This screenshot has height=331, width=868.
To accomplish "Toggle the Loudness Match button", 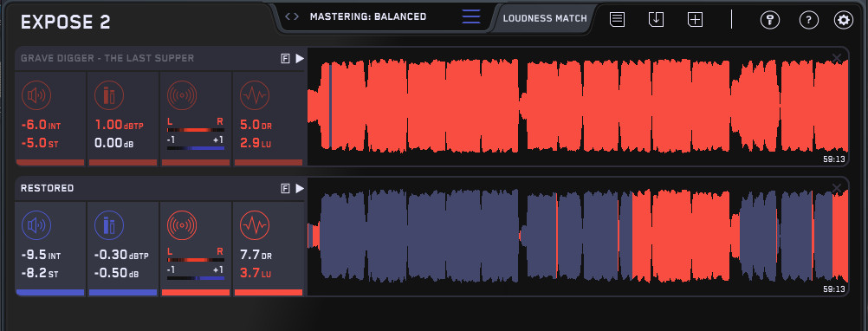I will coord(545,18).
